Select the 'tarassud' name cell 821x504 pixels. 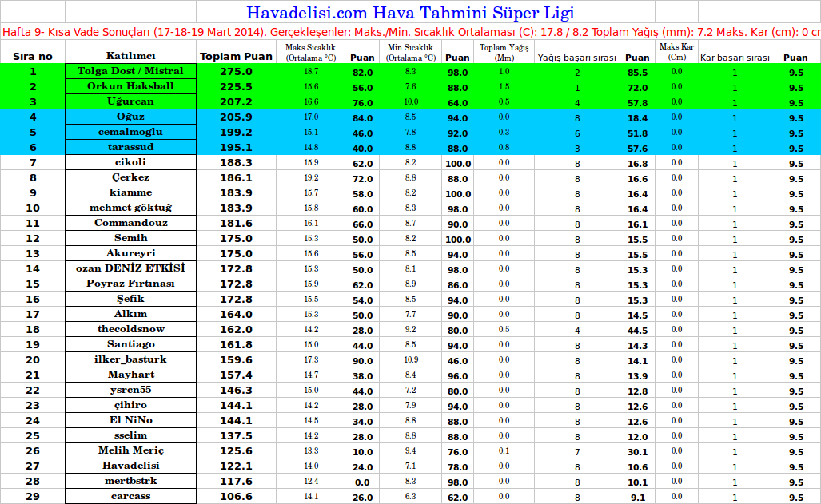click(x=130, y=147)
